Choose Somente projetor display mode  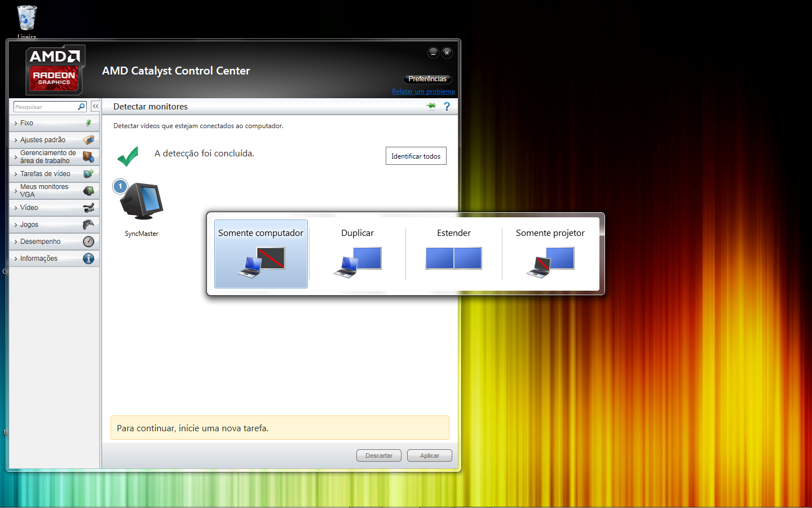[x=550, y=254]
